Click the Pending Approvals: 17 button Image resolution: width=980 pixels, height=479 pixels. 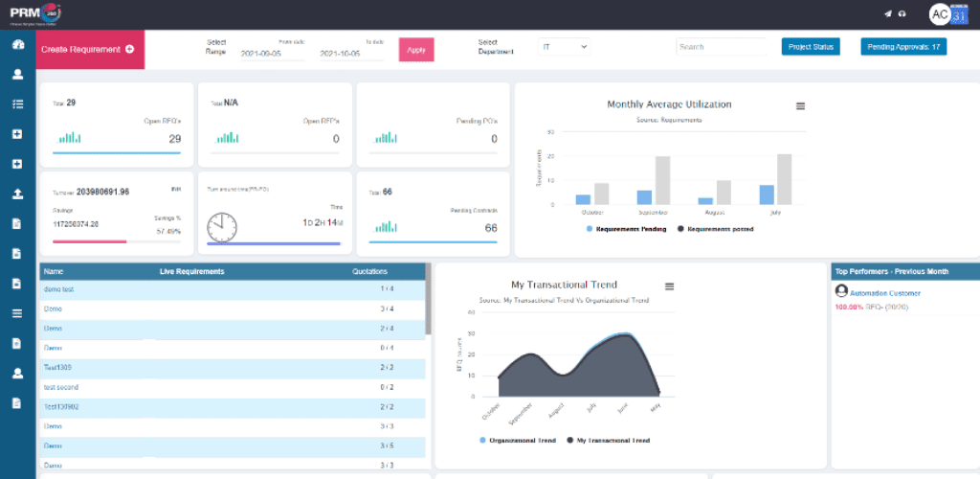coord(903,47)
